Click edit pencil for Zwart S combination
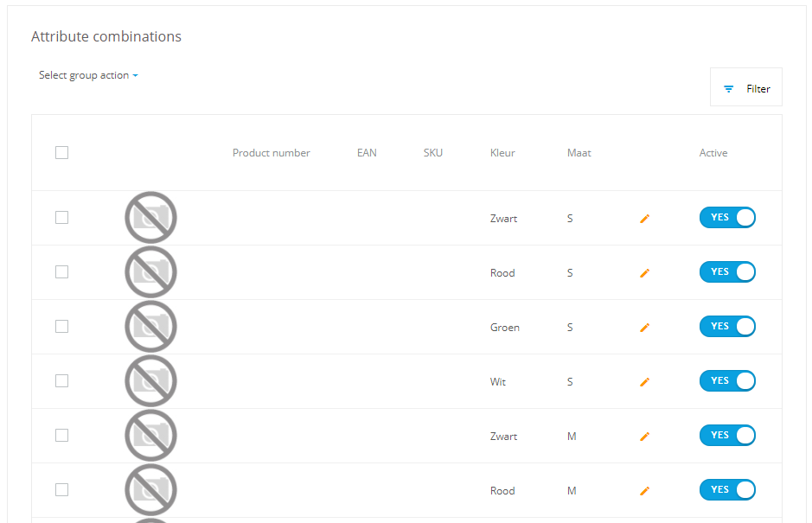 click(644, 219)
